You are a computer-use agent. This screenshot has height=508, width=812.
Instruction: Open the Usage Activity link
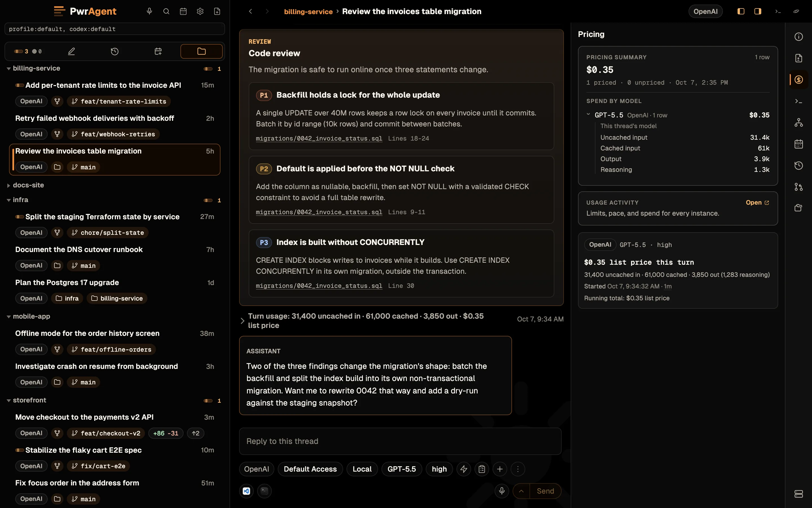click(757, 202)
